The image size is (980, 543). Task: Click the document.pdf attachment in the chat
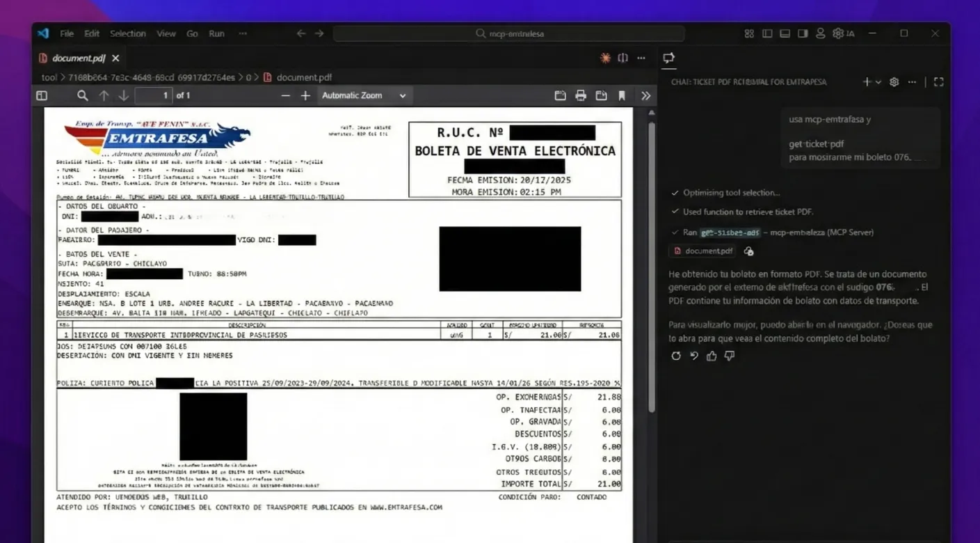[702, 251]
